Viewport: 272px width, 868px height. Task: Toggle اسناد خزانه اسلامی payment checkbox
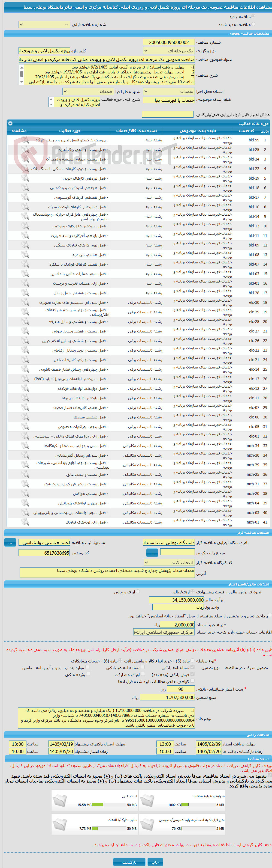click(x=270, y=615)
